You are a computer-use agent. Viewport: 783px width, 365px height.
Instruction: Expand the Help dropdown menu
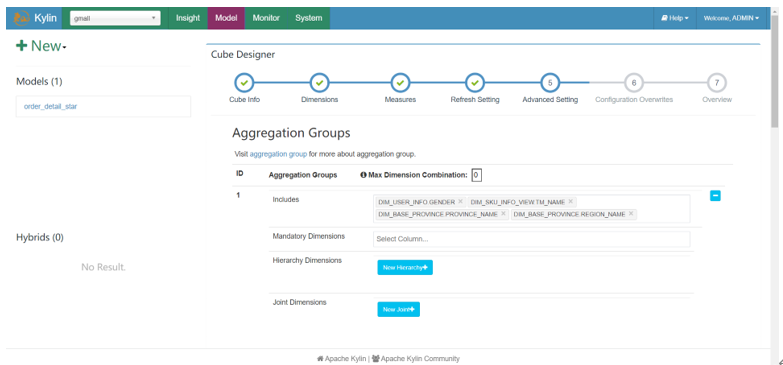point(675,18)
